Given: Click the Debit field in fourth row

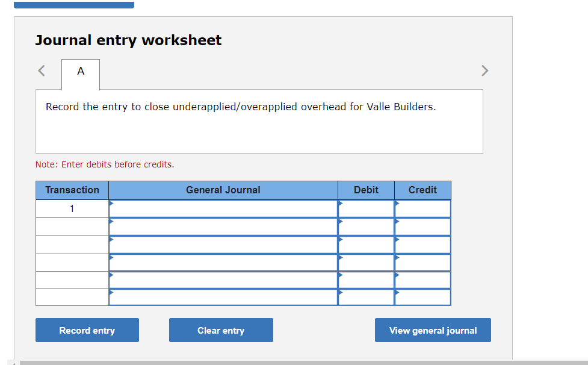Looking at the screenshot, I should tap(366, 263).
